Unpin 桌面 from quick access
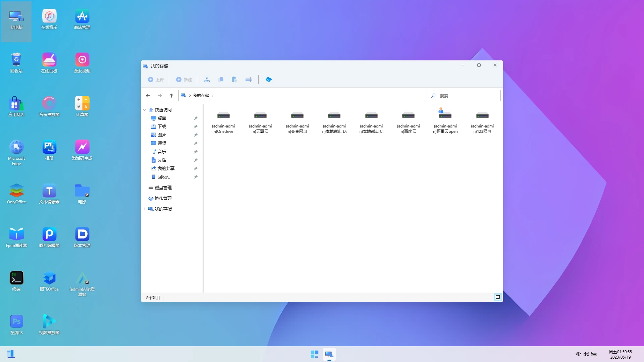Screen dimensions: 644x362 pyautogui.click(x=196, y=118)
